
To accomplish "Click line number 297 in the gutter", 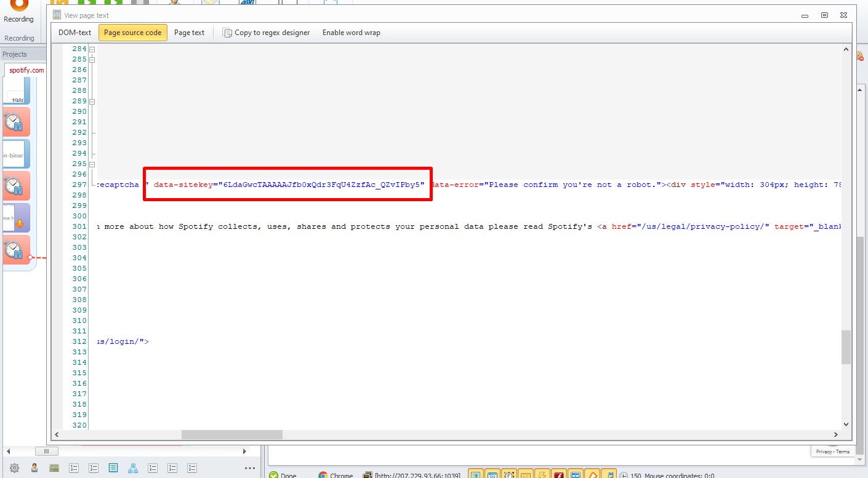I will click(79, 185).
